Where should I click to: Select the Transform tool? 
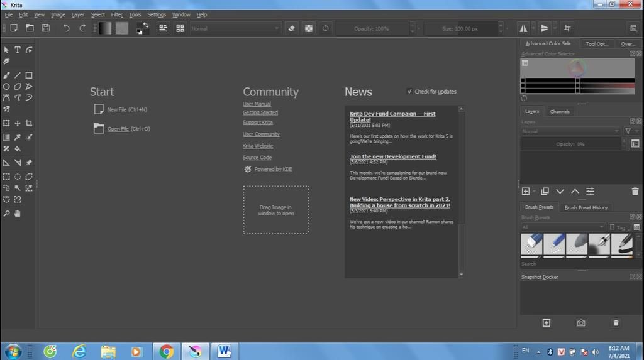(x=6, y=123)
